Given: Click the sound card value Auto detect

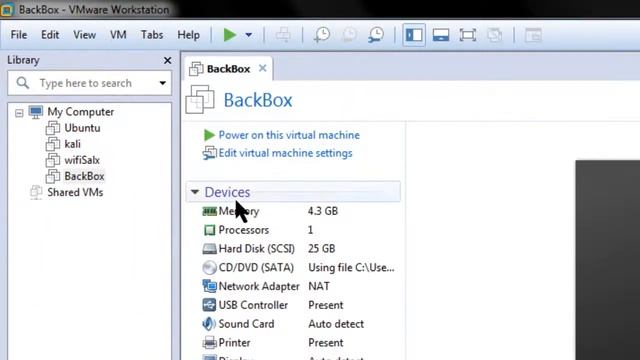Looking at the screenshot, I should pos(336,324).
